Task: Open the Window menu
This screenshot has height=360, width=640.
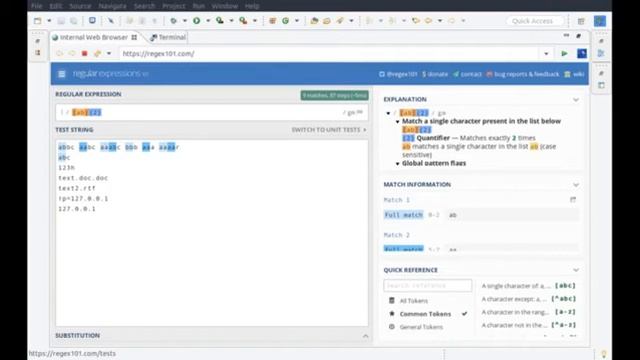Action: tap(224, 6)
